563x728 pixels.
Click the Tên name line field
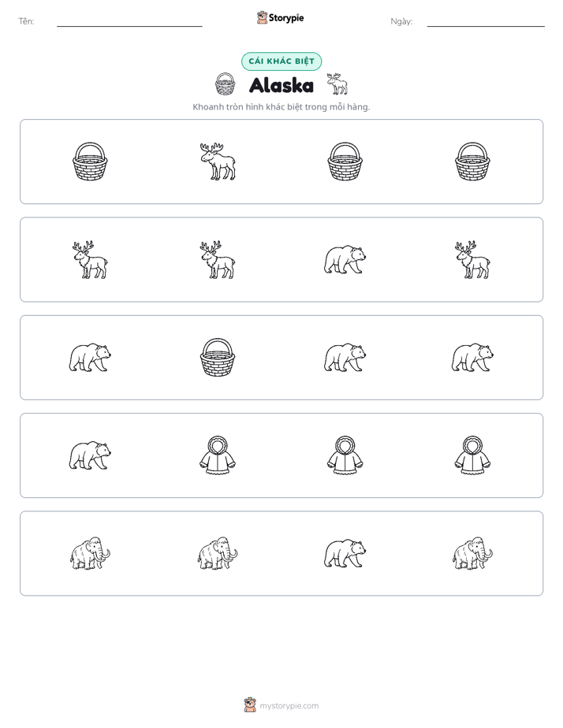click(x=129, y=21)
